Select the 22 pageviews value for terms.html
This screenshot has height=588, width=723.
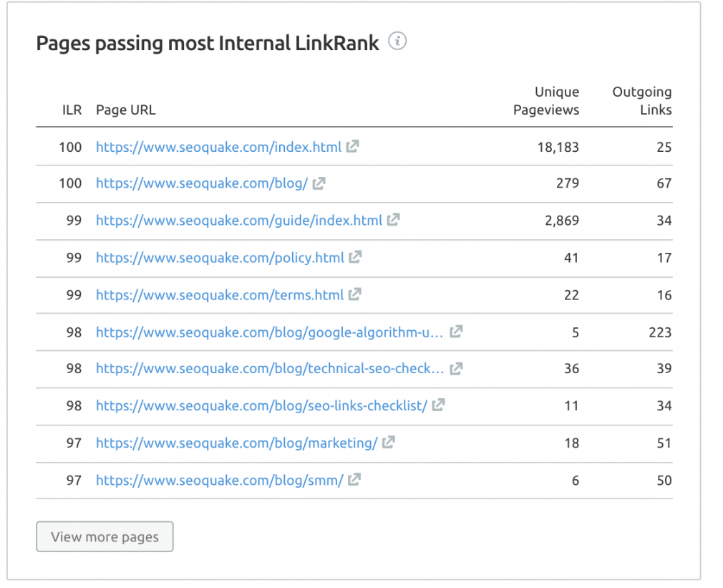point(571,295)
